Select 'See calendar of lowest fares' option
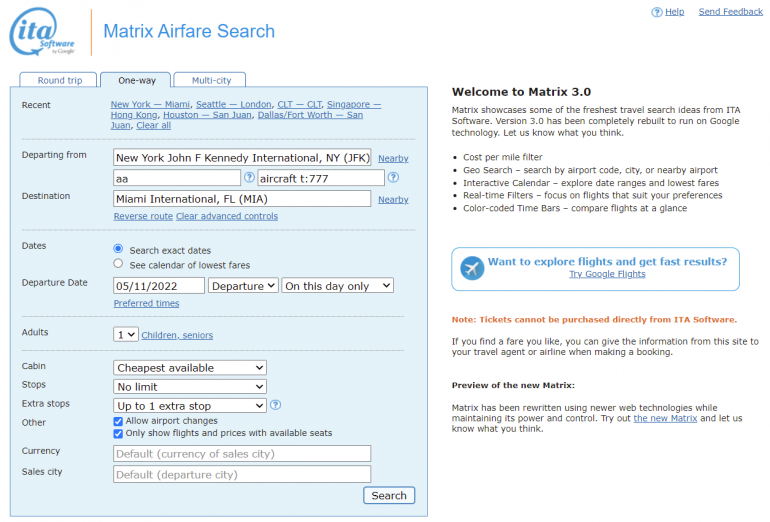Viewport: 770px width, 522px height. (x=119, y=264)
